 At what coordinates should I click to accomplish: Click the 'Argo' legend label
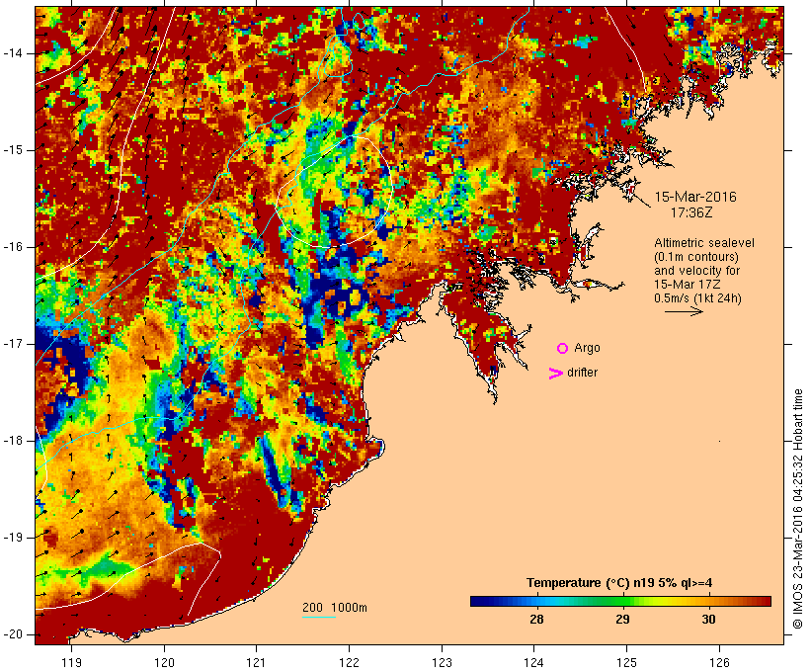588,348
